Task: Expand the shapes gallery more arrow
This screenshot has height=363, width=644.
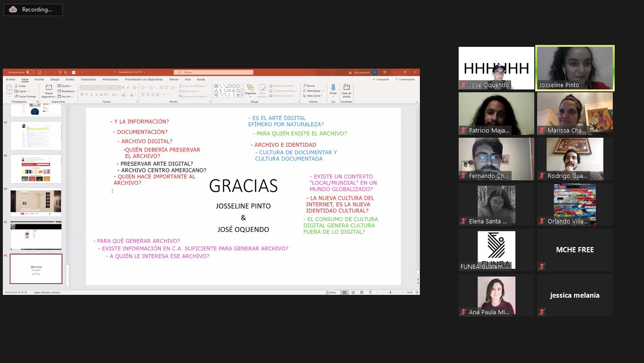Action: pyautogui.click(x=242, y=95)
